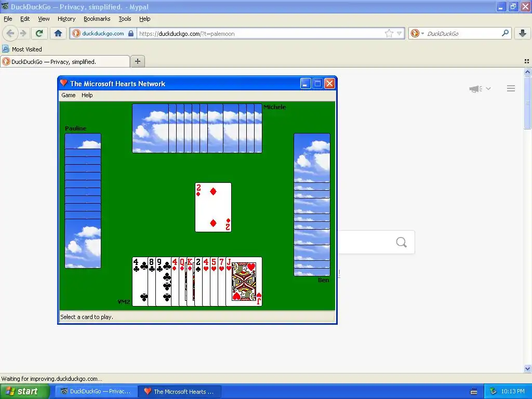
Task: Click the duckduckgo.com site identity button
Action: pos(103,33)
